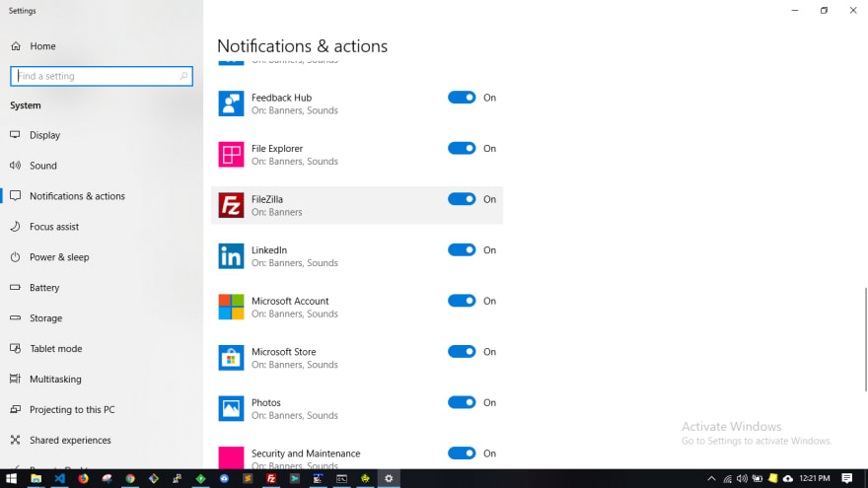Open the Action Center notification icon
868x488 pixels.
tap(847, 478)
